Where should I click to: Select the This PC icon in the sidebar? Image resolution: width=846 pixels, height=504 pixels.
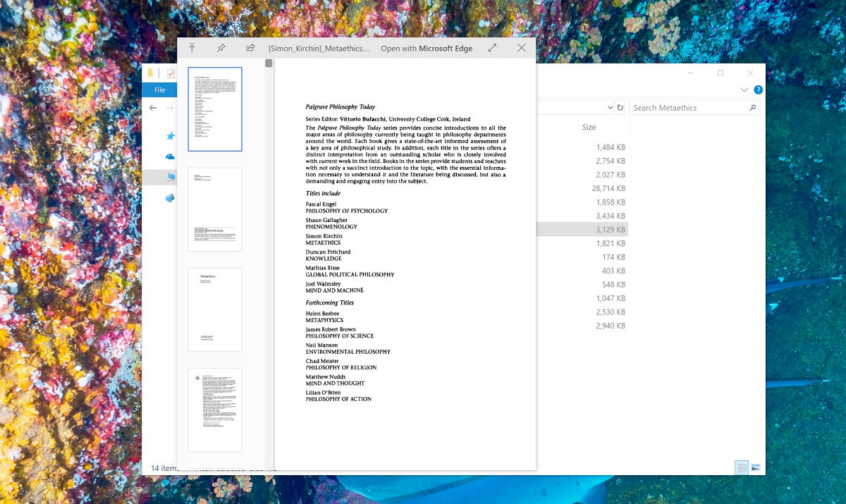(170, 177)
